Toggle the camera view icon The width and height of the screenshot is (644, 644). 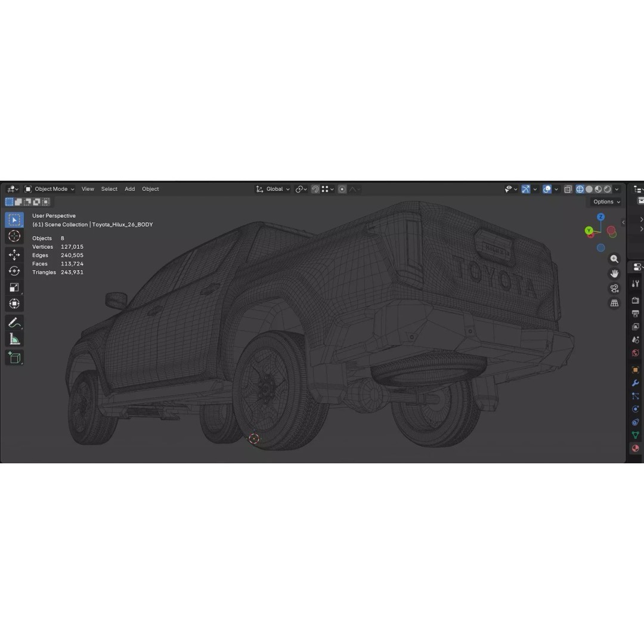(614, 289)
